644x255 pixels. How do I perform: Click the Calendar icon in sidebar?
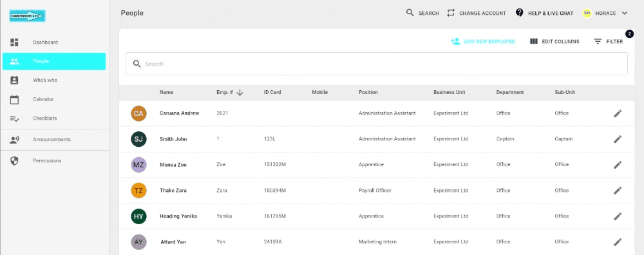(x=14, y=99)
